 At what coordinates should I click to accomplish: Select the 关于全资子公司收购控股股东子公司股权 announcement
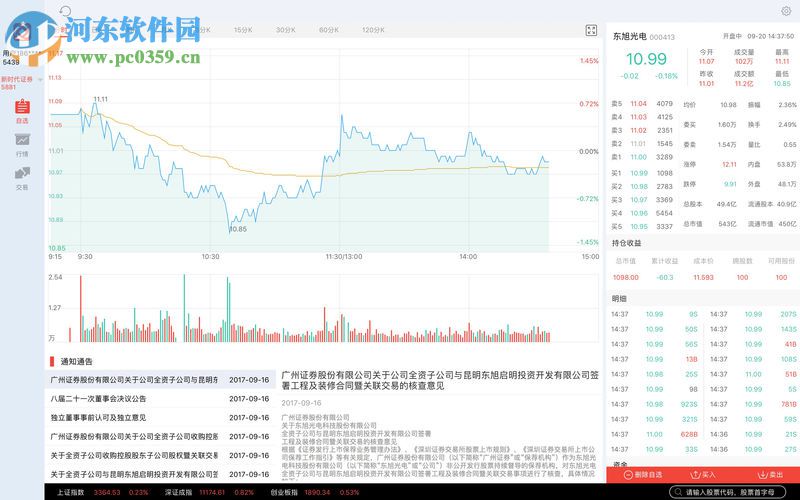click(x=160, y=455)
